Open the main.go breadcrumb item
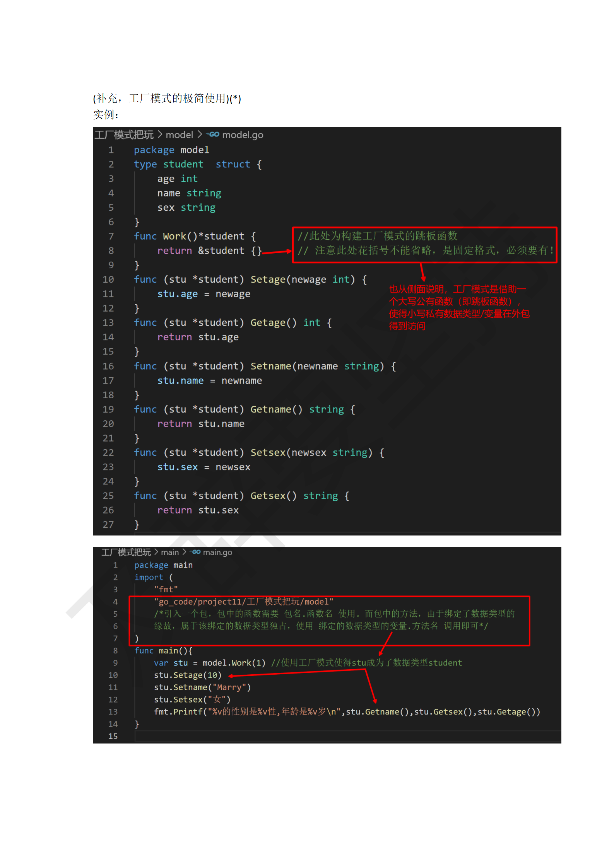 (x=217, y=552)
